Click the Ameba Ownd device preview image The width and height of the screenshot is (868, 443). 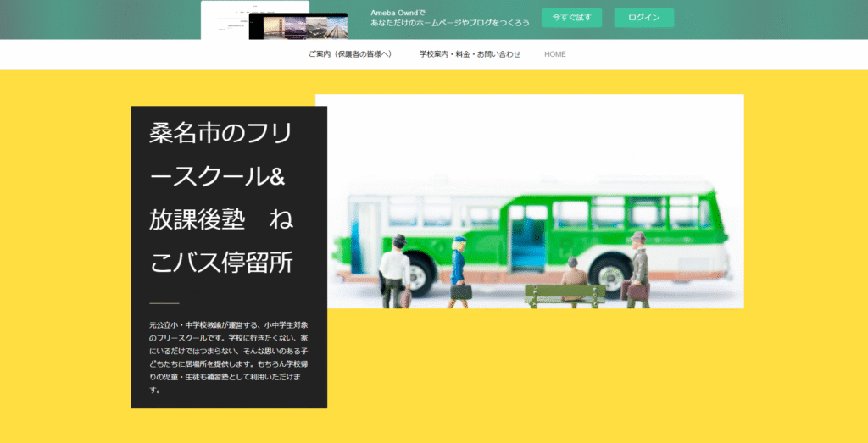point(275,20)
